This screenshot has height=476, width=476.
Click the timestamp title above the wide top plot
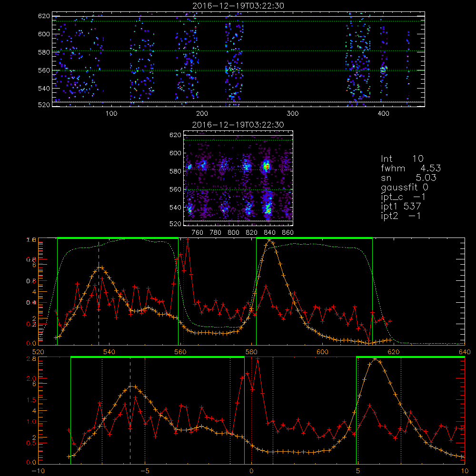click(x=238, y=6)
